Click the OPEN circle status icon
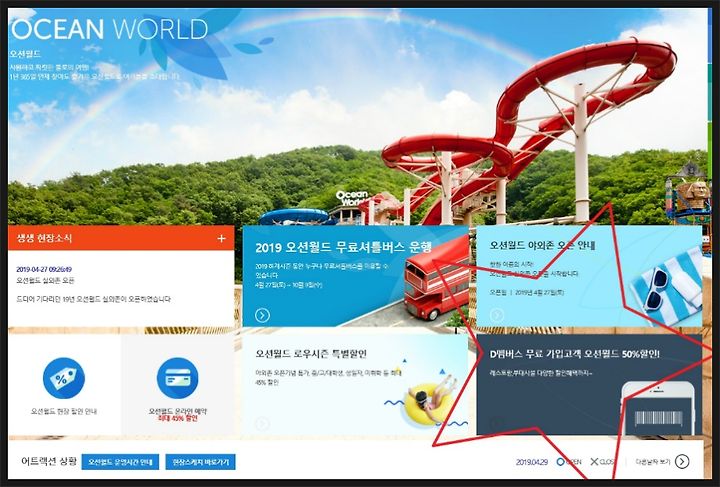 coord(560,462)
